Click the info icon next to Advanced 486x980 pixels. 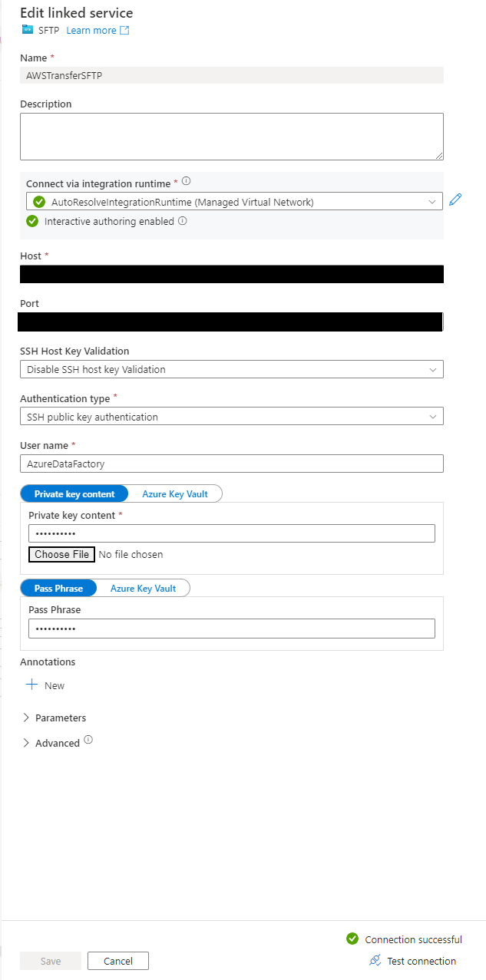(87, 738)
